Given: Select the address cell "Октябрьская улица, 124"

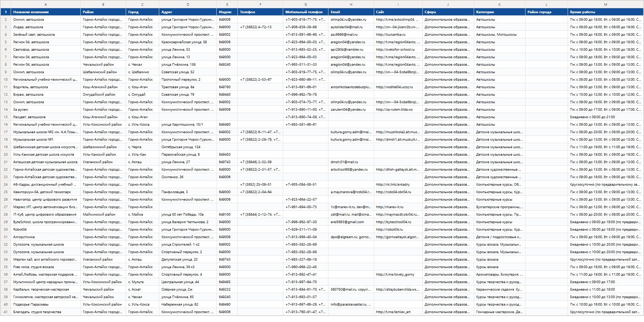Looking at the screenshot, I should [188, 147].
